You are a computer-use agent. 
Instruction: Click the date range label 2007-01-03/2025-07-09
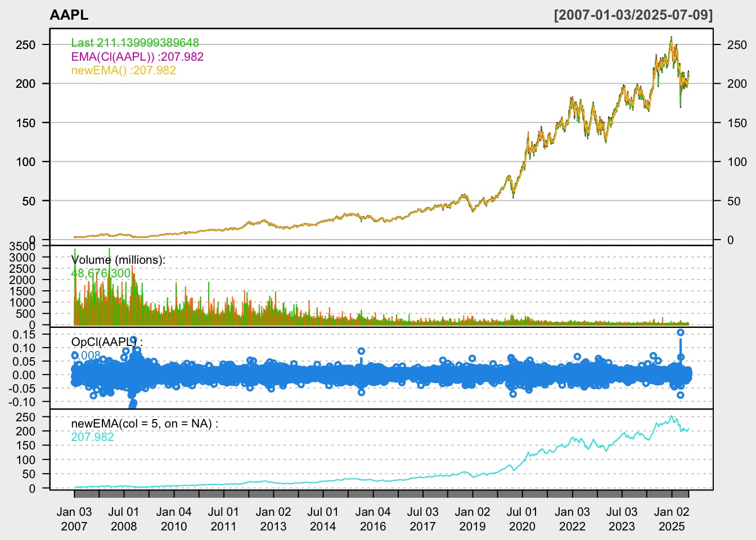(x=633, y=15)
